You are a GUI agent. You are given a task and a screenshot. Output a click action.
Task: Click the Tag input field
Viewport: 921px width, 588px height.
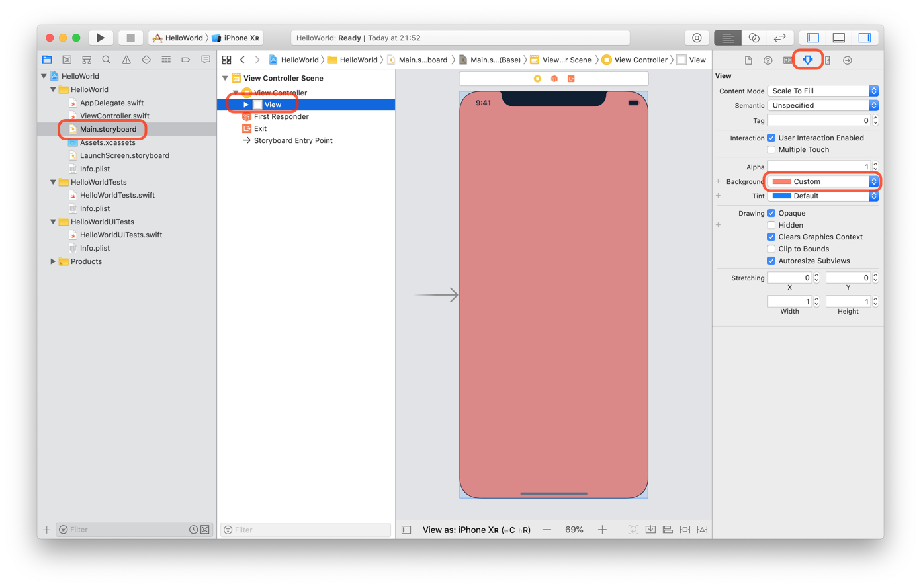pyautogui.click(x=819, y=120)
